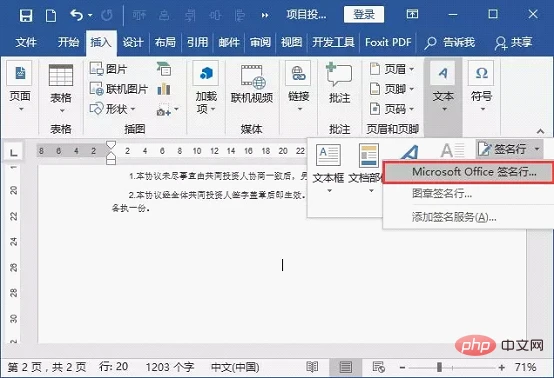554x378 pixels.
Task: Click the zoom slider handle
Action: click(439, 367)
